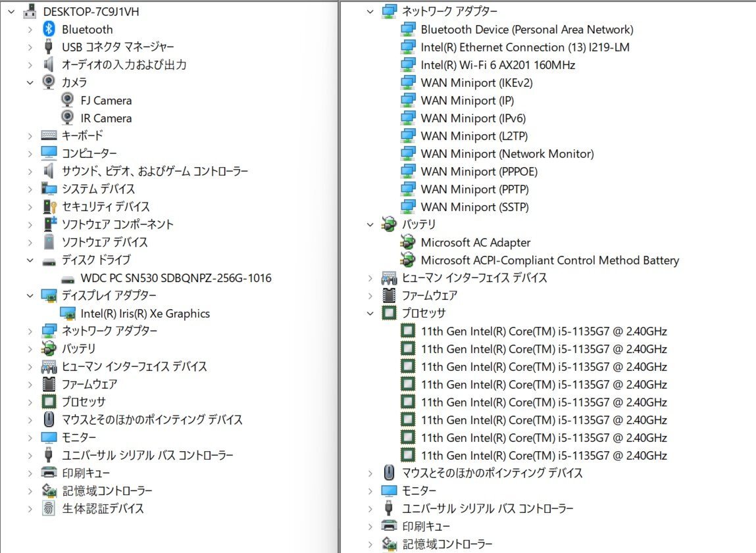
Task: Collapse ネットワーク アダプター in right pane
Action: tap(370, 12)
